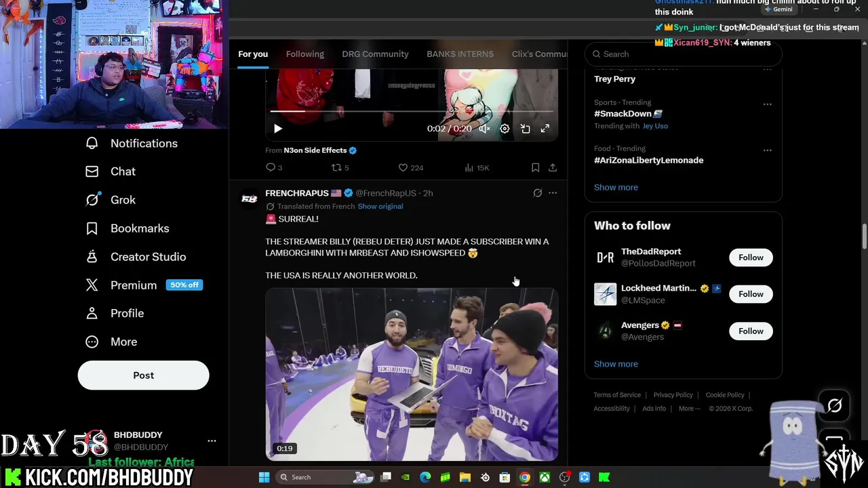Open the #AriZonaLibertyLemonade trend
The width and height of the screenshot is (868, 488).
click(648, 160)
